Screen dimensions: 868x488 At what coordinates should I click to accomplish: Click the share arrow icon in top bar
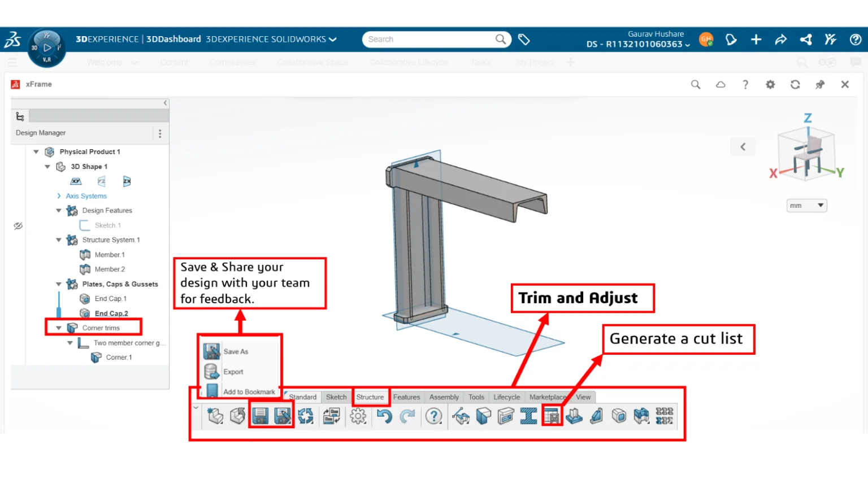(x=781, y=40)
